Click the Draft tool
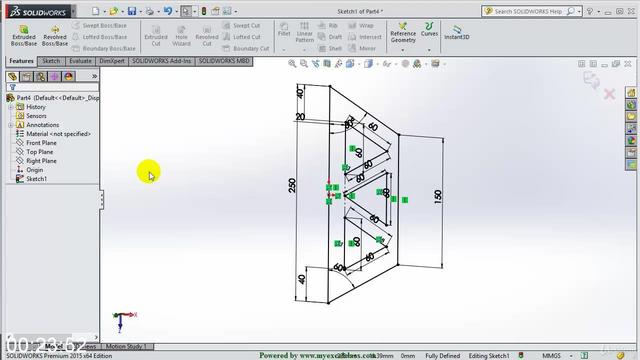The width and height of the screenshot is (640, 360). [330, 37]
